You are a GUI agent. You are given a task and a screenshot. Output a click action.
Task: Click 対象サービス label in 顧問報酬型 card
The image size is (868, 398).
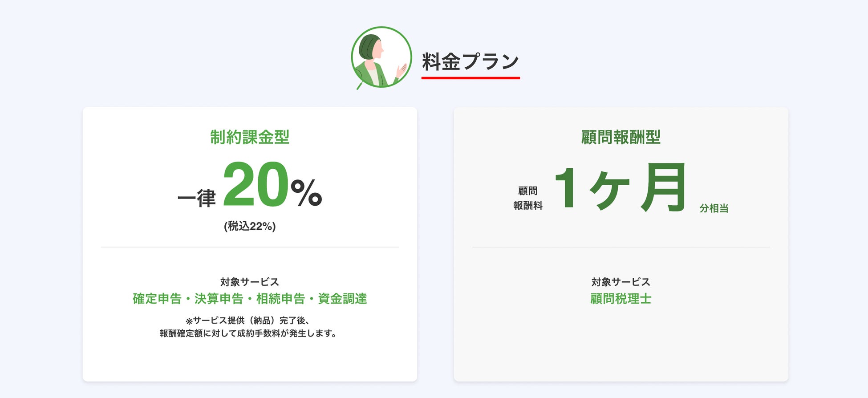tap(621, 282)
